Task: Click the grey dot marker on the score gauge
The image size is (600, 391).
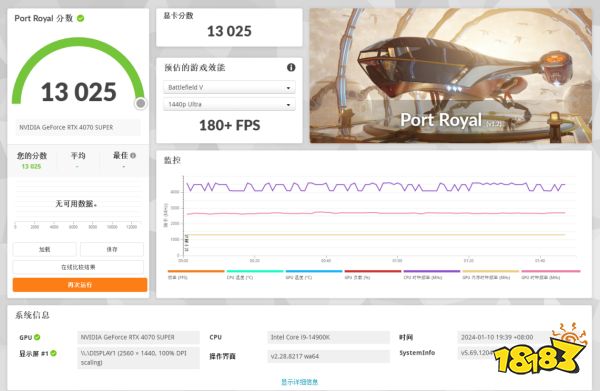Action: point(141,103)
